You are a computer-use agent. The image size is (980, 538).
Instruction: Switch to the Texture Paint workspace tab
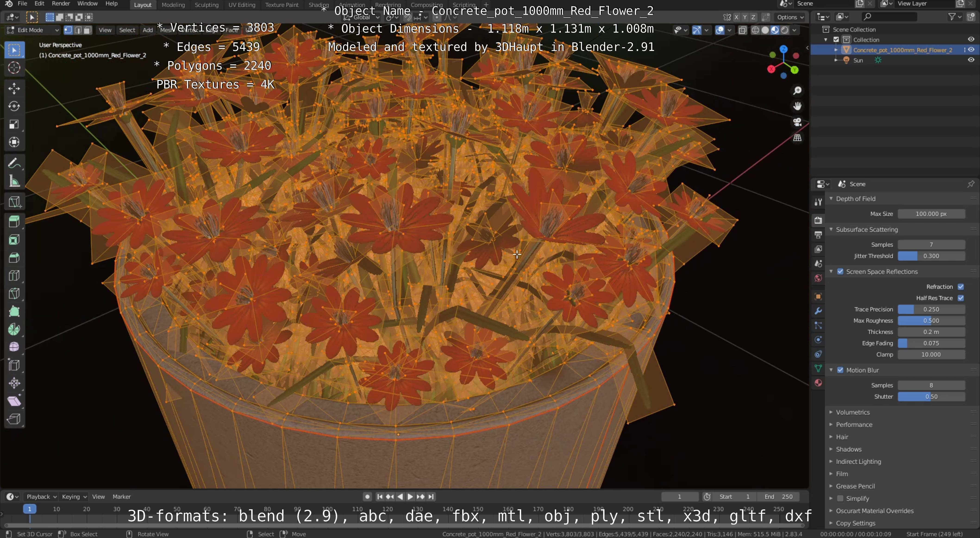(282, 5)
